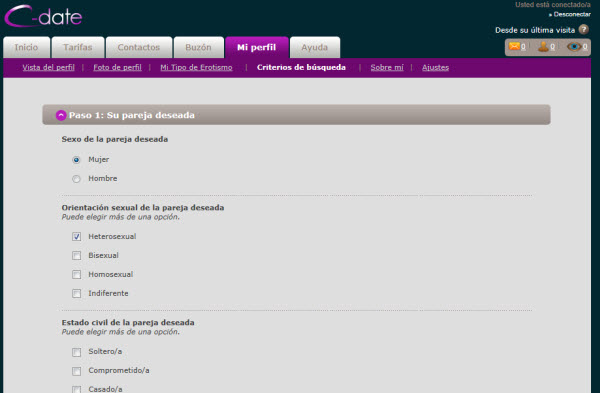
Task: Open the Sobre mí link
Action: click(387, 67)
